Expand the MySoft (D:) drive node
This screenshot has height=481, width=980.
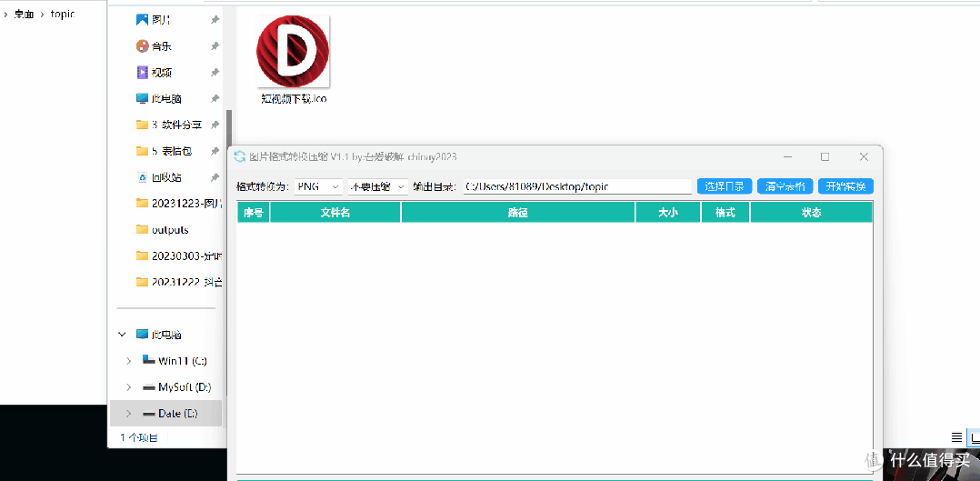(128, 387)
